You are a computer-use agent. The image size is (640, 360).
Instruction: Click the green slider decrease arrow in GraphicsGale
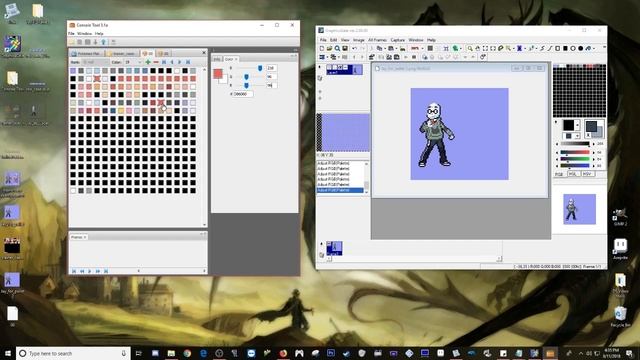coord(557,159)
